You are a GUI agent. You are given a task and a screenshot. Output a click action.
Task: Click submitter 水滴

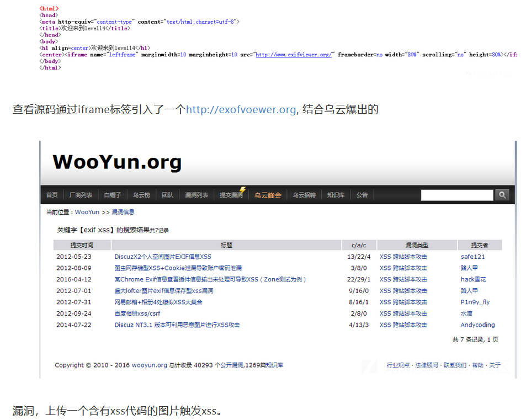pyautogui.click(x=466, y=313)
